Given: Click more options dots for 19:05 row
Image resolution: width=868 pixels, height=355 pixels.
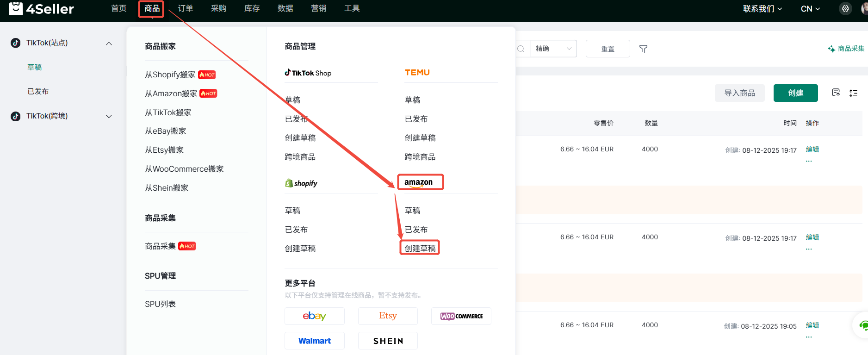Looking at the screenshot, I should pos(809,337).
